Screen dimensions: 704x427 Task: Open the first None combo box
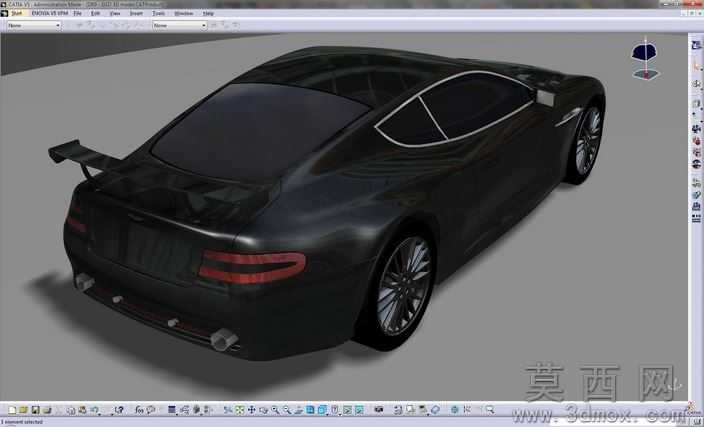tap(34, 26)
